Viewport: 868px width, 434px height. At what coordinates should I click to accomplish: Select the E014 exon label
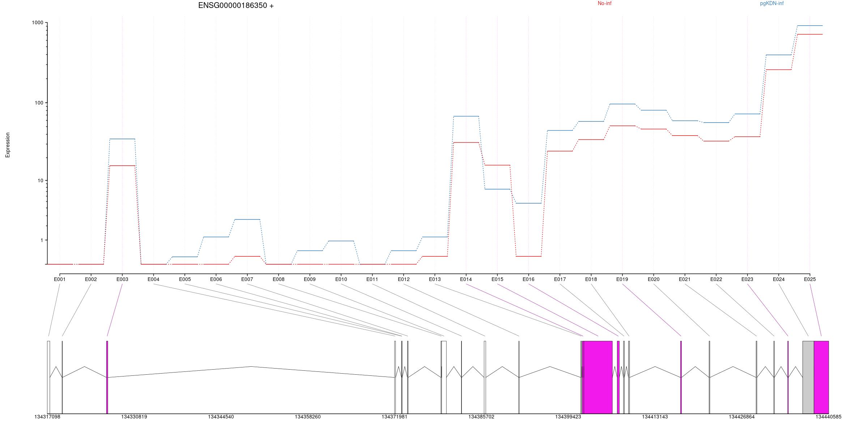point(466,279)
